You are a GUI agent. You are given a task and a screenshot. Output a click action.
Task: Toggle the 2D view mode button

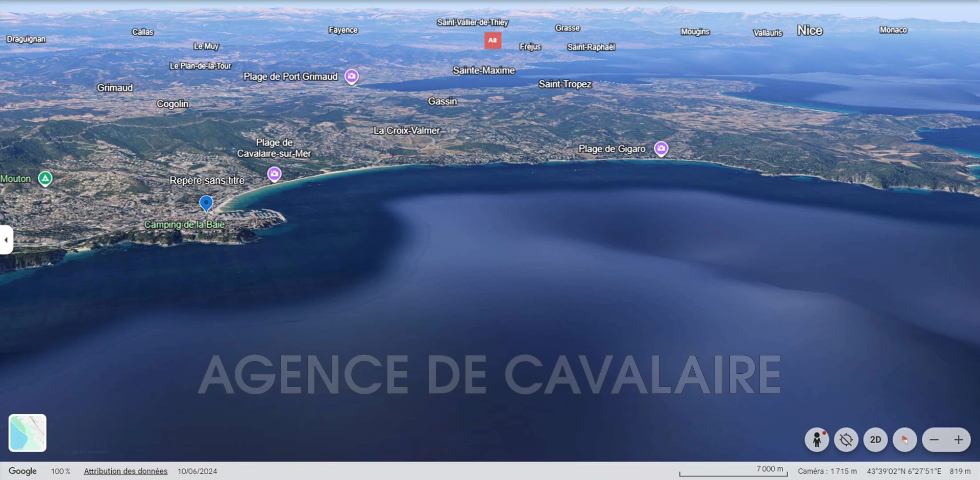click(x=875, y=440)
